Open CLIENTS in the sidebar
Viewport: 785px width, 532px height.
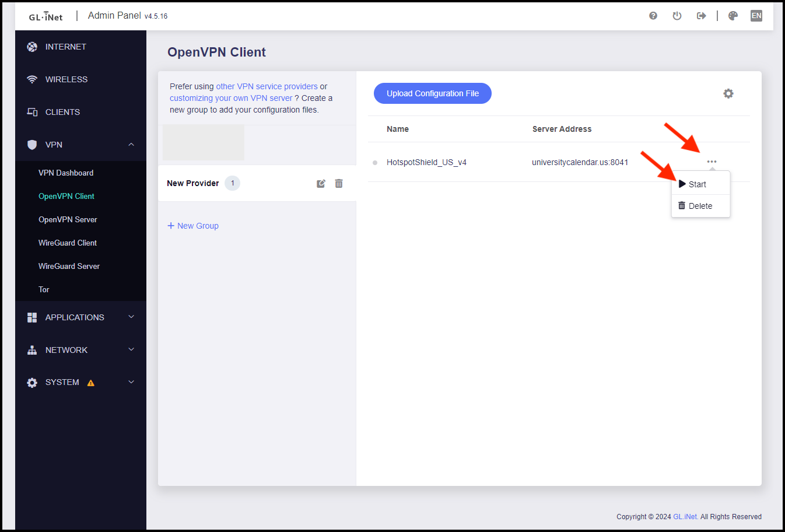click(63, 112)
